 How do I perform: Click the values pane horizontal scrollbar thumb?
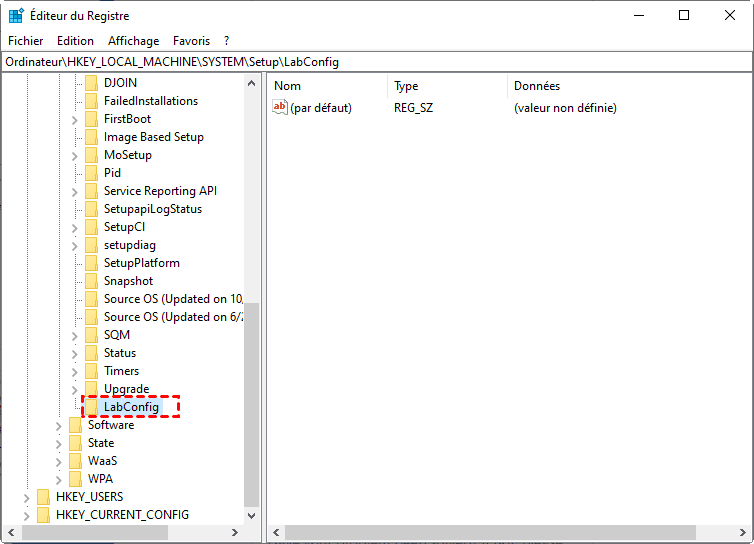490,532
